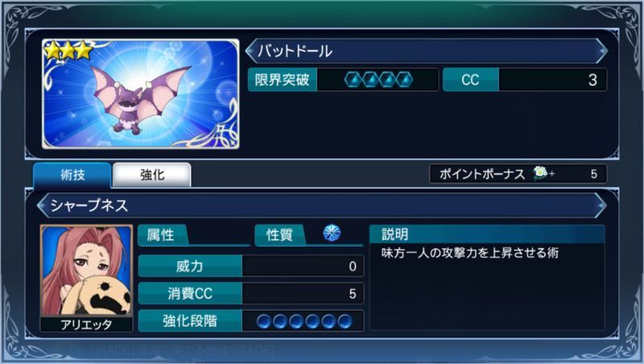This screenshot has height=364, width=644.
Task: Switch to the 強化 tab
Action: [152, 175]
